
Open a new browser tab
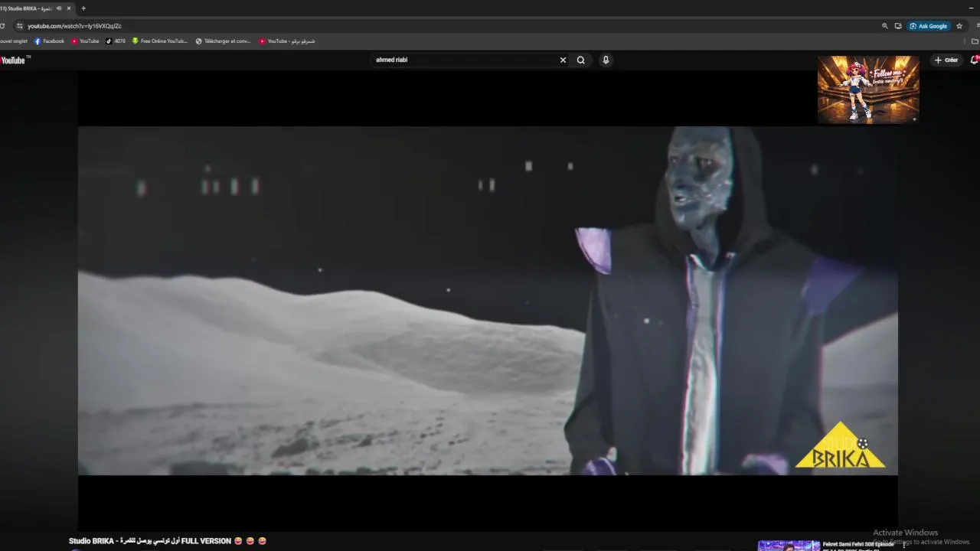click(x=83, y=8)
